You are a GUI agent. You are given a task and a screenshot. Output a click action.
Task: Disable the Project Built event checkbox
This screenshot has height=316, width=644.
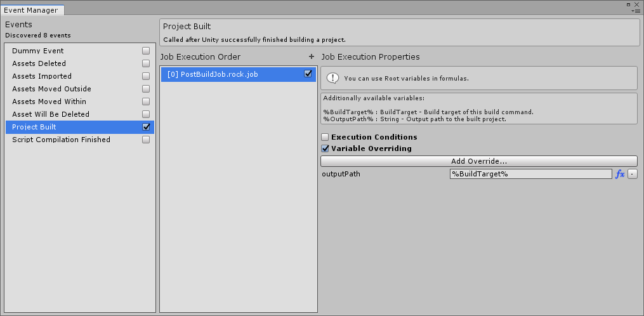pyautogui.click(x=146, y=127)
